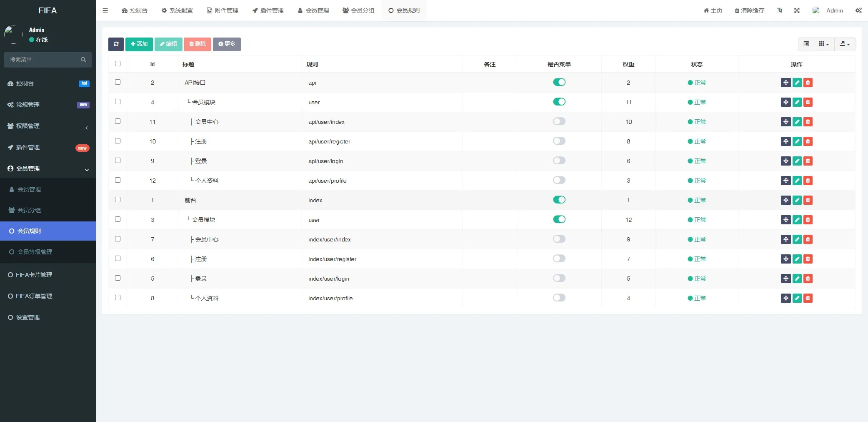
Task: Click drag-sort icon for API接口 row
Action: pyautogui.click(x=785, y=83)
